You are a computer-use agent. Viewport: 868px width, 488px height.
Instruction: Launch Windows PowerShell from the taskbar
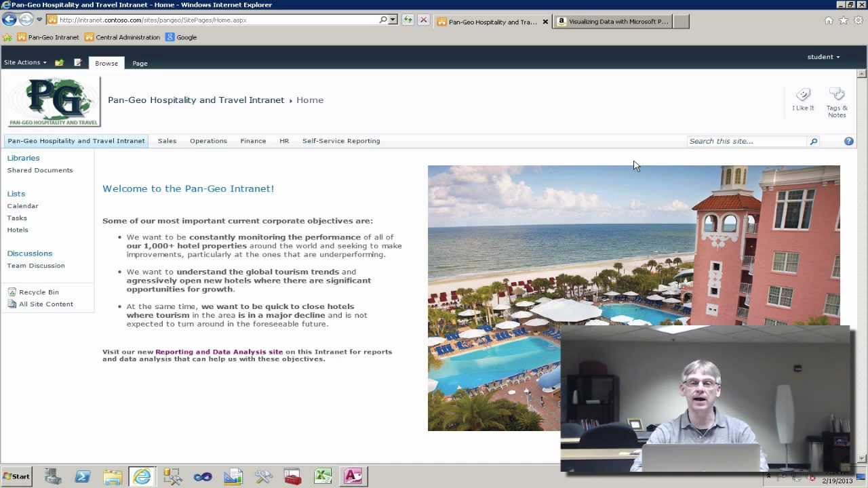(x=83, y=476)
